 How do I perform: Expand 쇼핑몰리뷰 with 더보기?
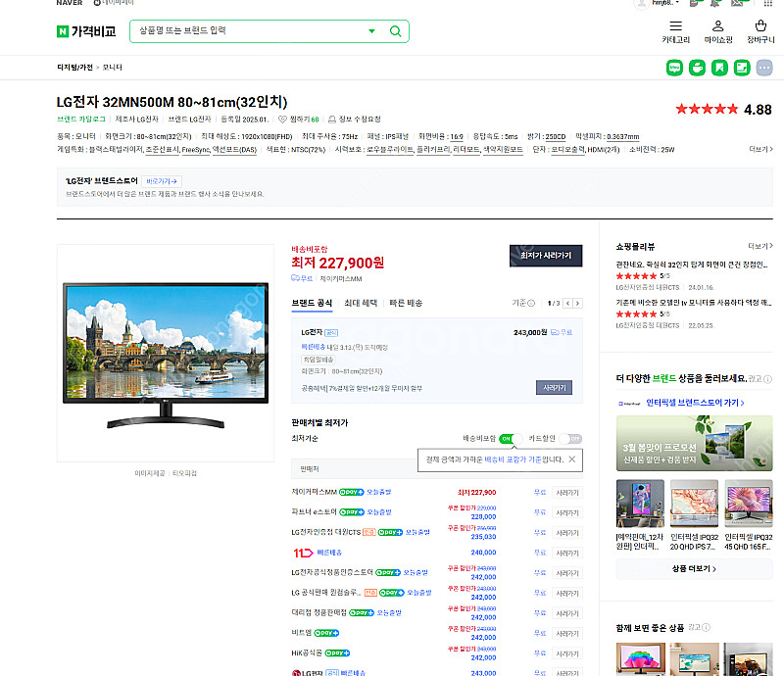tap(760, 246)
